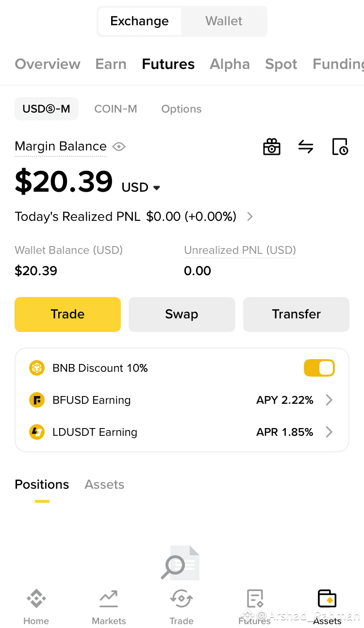Open Futures in bottom navigation
This screenshot has width=364, height=628.
[x=254, y=607]
